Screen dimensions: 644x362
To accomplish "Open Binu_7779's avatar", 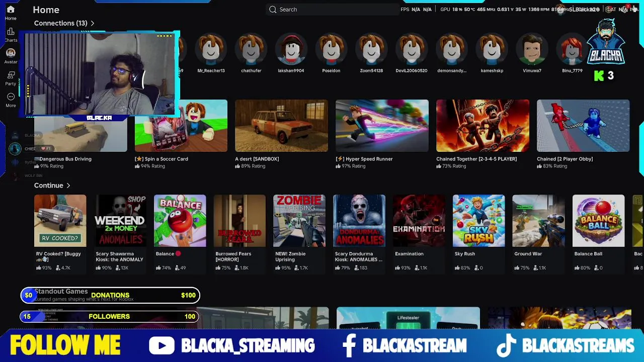I will click(x=572, y=50).
